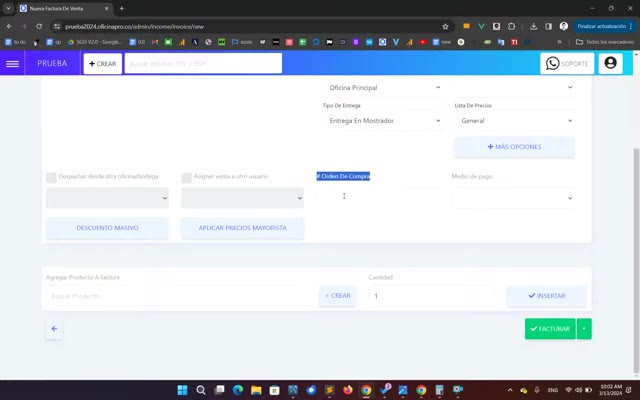Open the browser extensions puzzle icon

[x=511, y=26]
